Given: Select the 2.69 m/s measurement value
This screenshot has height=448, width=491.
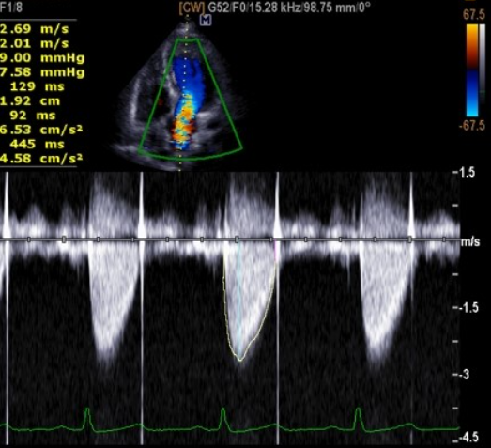Looking at the screenshot, I should [34, 29].
